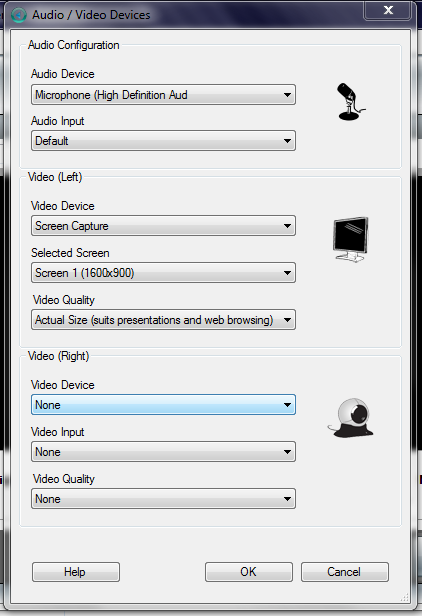
Task: Click the Cancel button
Action: pos(345,572)
